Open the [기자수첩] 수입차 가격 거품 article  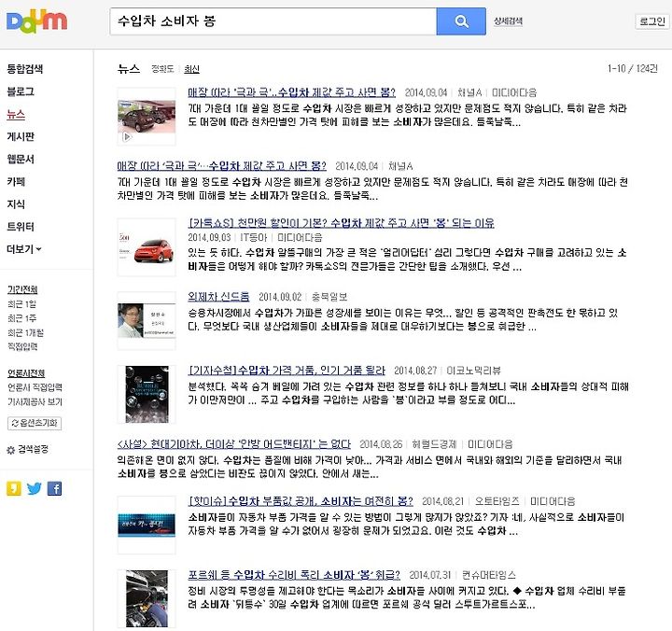tap(287, 371)
